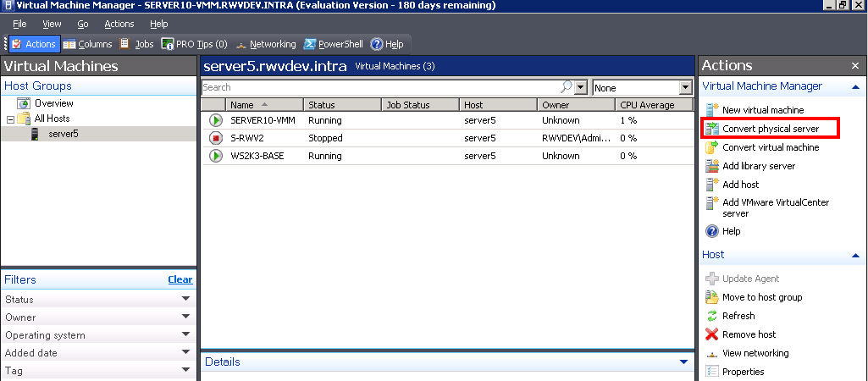Click Add VMware VirtualCenter server icon
The height and width of the screenshot is (381, 868).
(712, 203)
